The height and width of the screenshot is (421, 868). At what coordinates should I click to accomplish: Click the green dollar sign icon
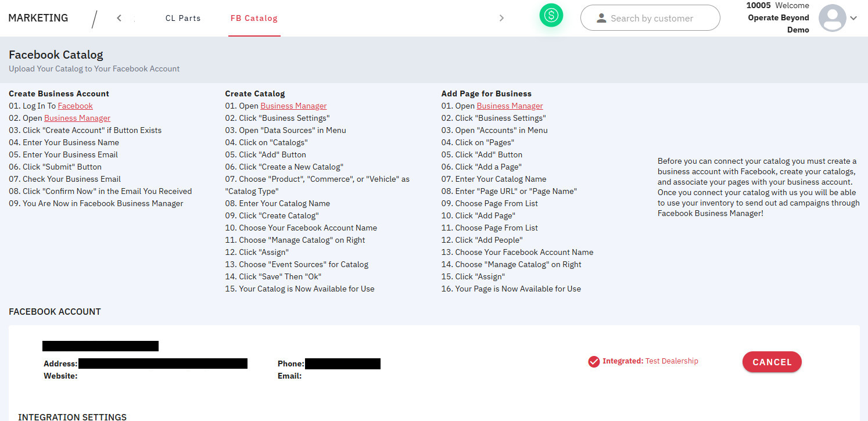(551, 16)
